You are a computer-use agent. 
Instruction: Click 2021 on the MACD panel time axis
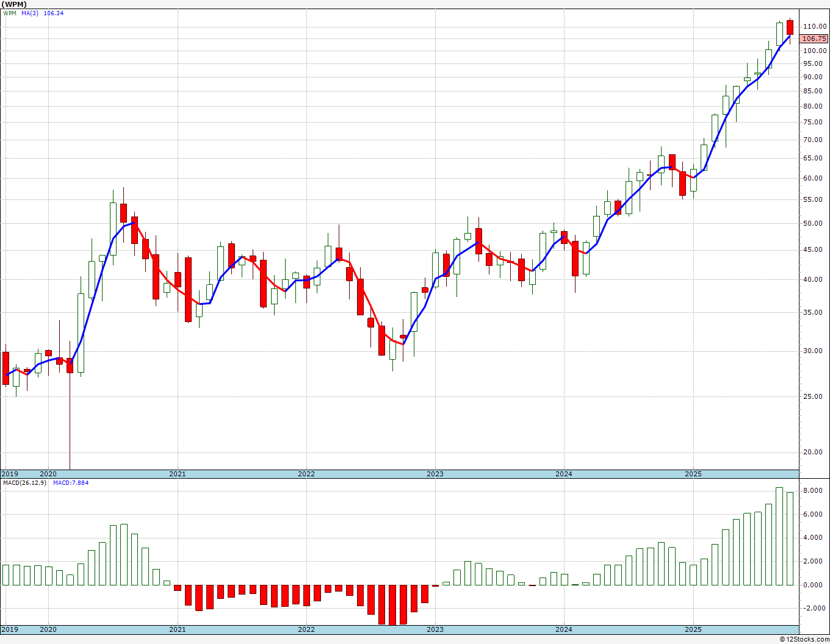[177, 629]
